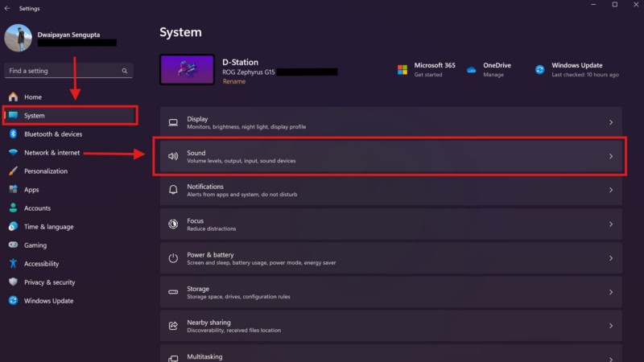The width and height of the screenshot is (644, 362).
Task: Select Network & internet in sidebar
Action: [52, 153]
